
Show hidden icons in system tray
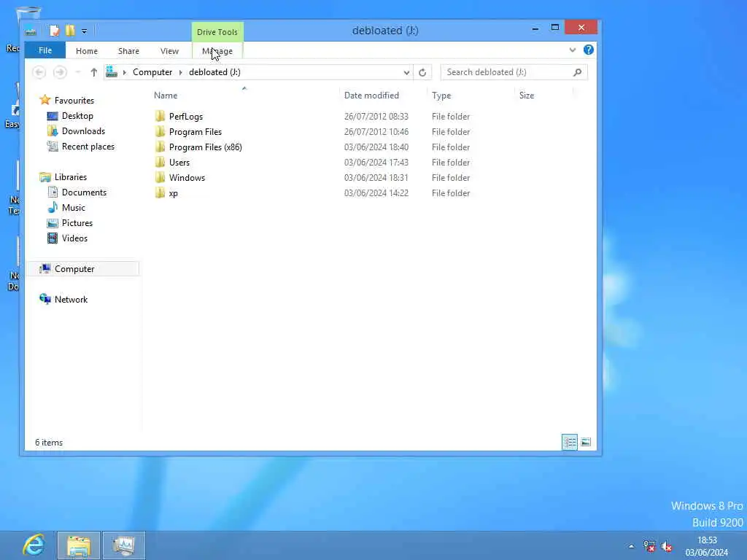(631, 546)
